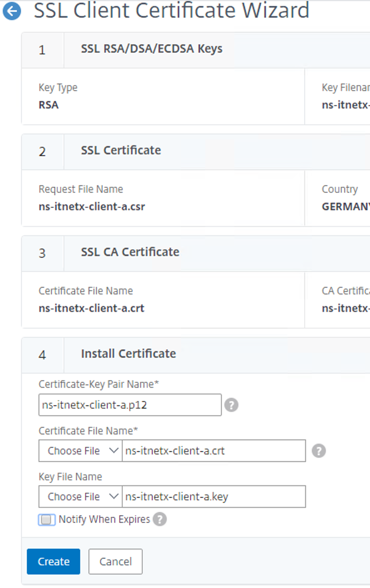Select step 1 SSL RSA/DSA/ECDSA Keys header
Viewport: 370px width, 588px height.
196,50
